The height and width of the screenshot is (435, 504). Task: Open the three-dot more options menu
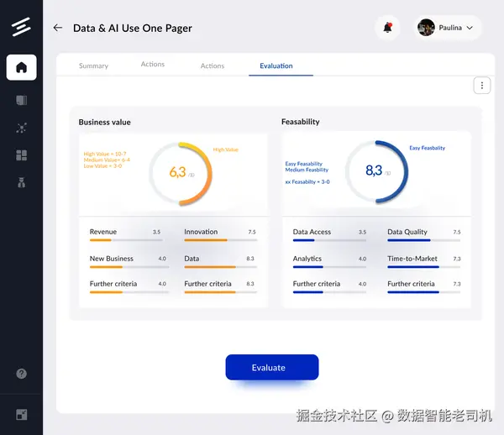(482, 86)
